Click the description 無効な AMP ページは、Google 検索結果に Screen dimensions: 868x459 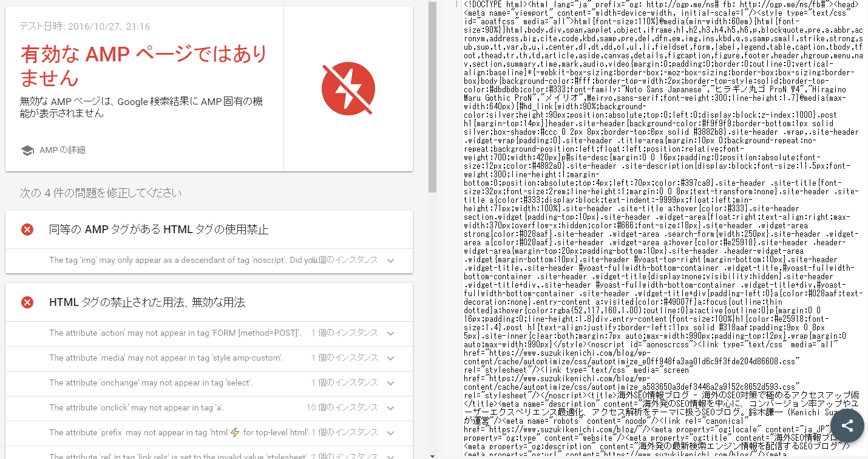[141, 107]
